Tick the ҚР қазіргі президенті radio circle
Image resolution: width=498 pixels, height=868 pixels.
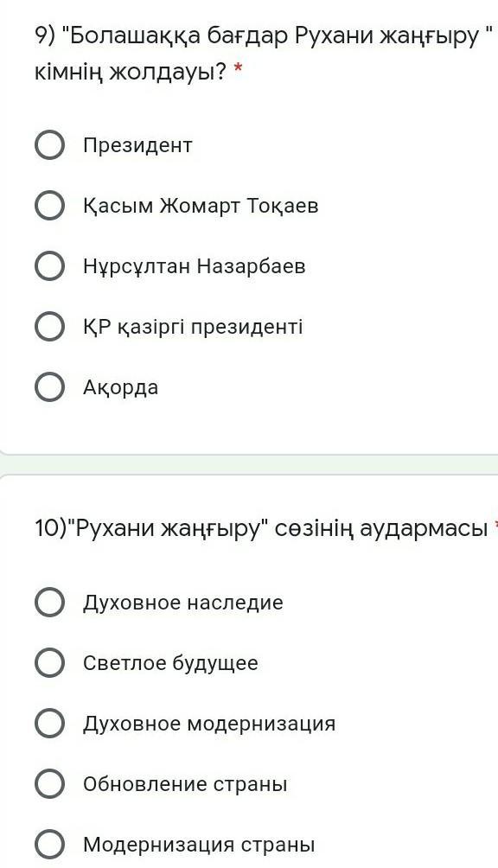50,327
